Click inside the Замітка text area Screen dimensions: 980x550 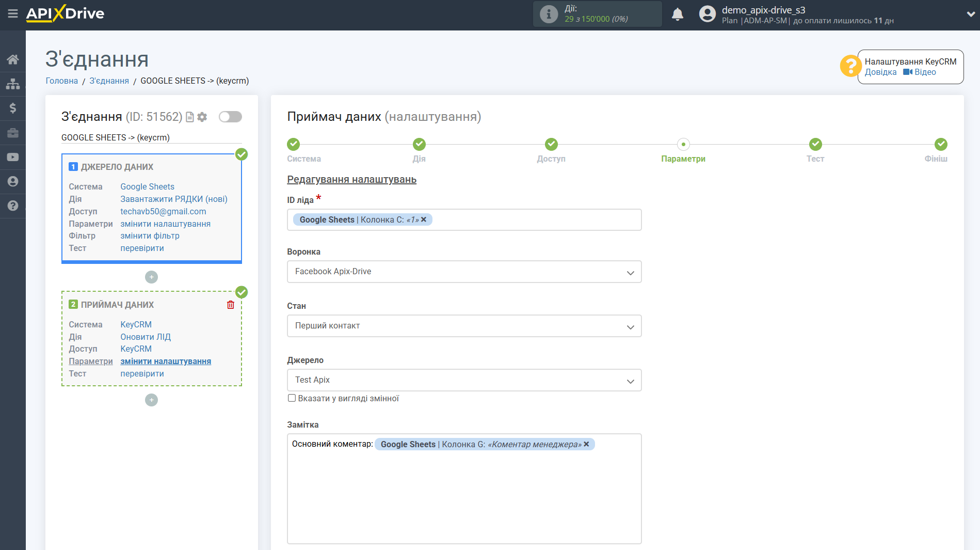464,489
